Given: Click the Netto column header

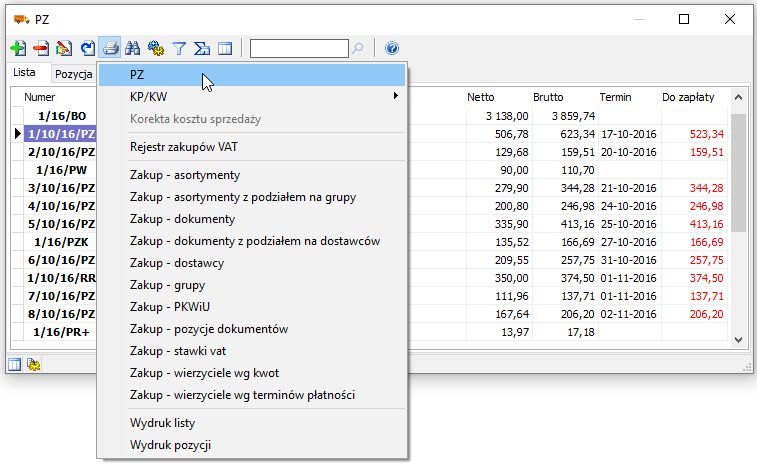Looking at the screenshot, I should (480, 97).
